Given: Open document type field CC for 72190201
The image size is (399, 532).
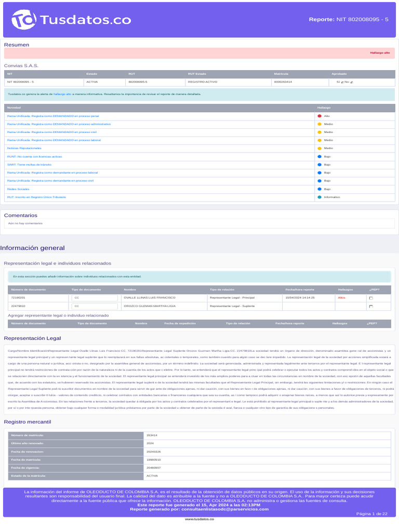Looking at the screenshot, I should [95, 298].
